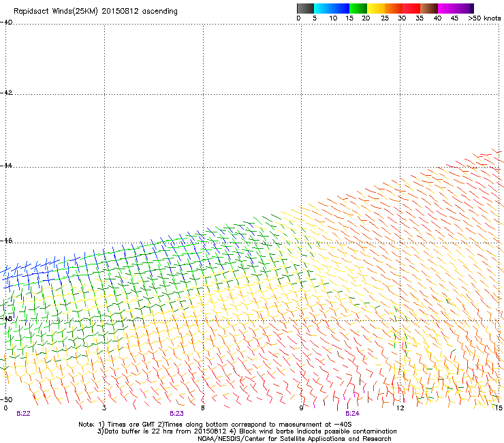The width and height of the screenshot is (504, 443).
Task: Click the purple '8:22' time label
Action: 23,414
